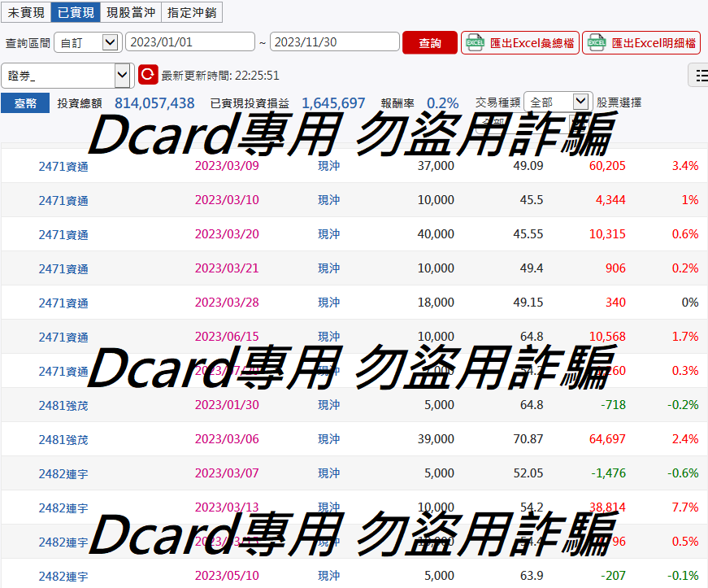Open the list view icon at right edge

click(x=699, y=75)
